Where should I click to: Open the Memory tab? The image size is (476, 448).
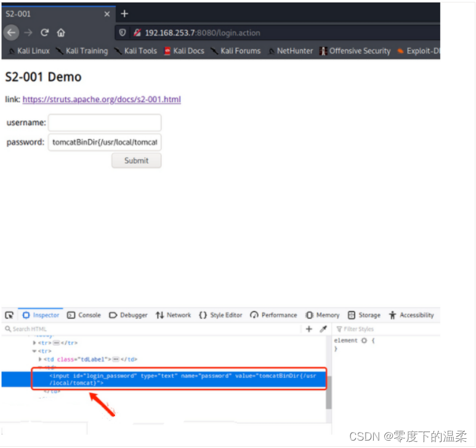[323, 316]
